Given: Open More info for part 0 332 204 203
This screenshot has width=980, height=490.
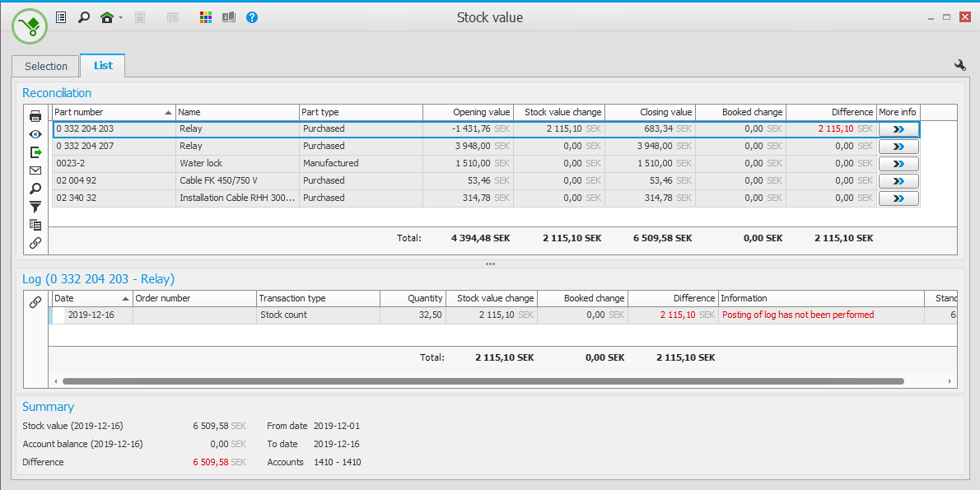Looking at the screenshot, I should (898, 129).
